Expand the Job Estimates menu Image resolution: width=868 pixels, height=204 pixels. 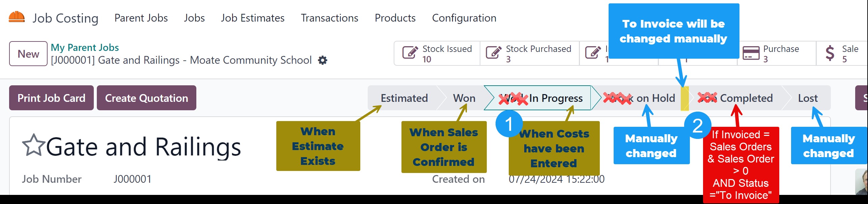[253, 18]
